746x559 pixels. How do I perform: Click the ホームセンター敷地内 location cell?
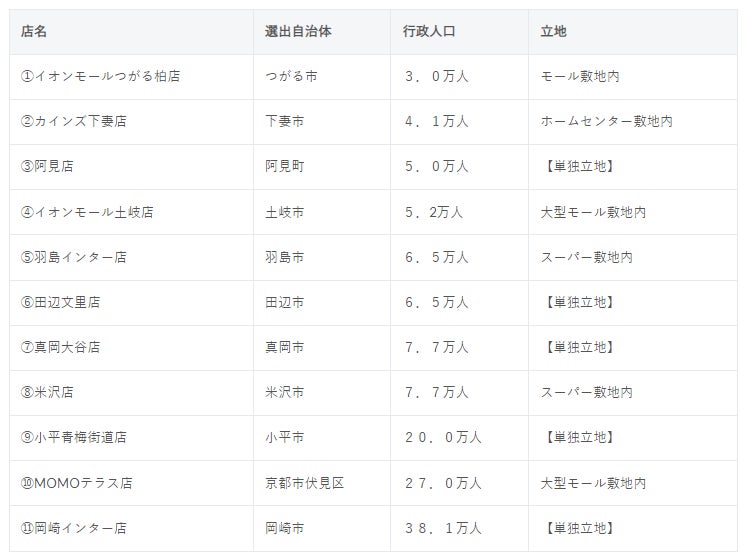[633, 122]
